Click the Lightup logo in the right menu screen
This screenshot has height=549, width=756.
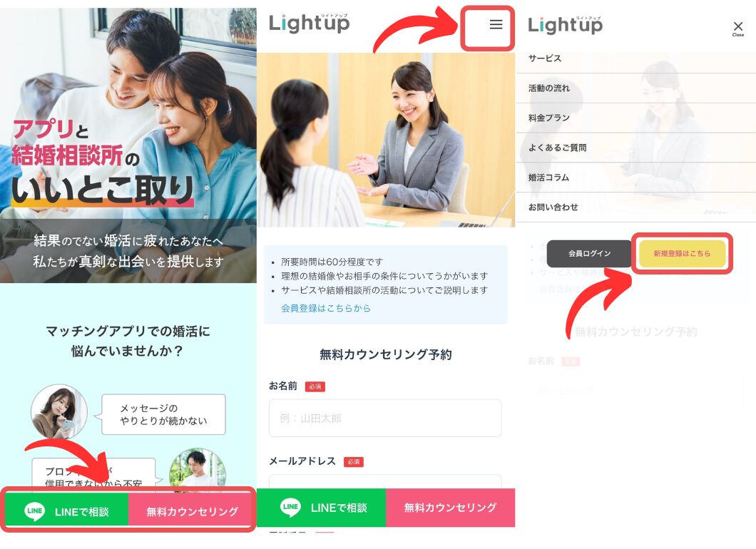(x=565, y=24)
